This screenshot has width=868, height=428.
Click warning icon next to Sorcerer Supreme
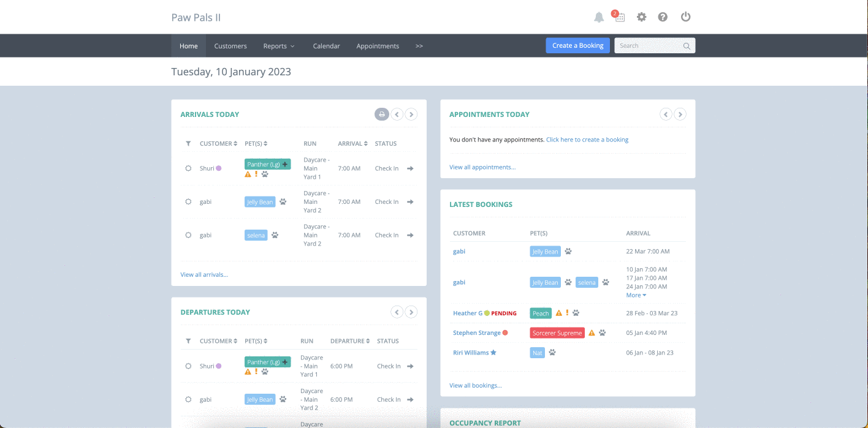(x=592, y=333)
